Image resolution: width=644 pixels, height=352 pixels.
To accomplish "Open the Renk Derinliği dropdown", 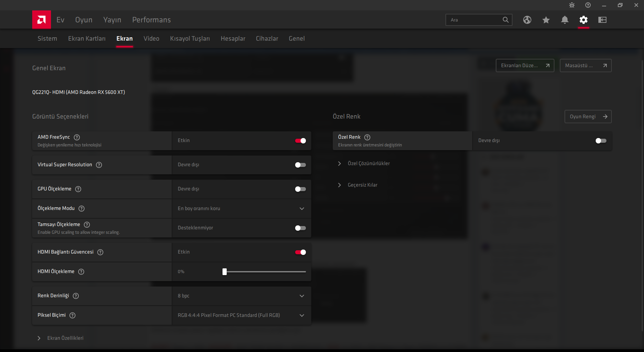I will pyautogui.click(x=302, y=296).
